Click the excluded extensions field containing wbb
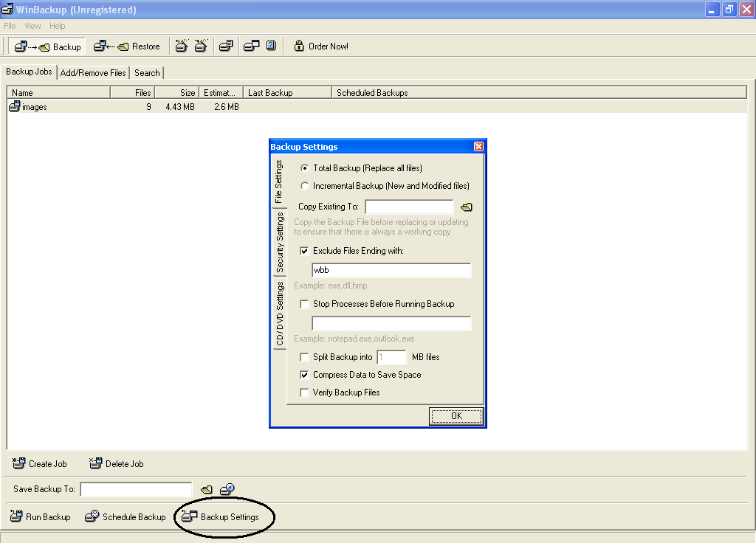This screenshot has height=543, width=756. tap(391, 270)
